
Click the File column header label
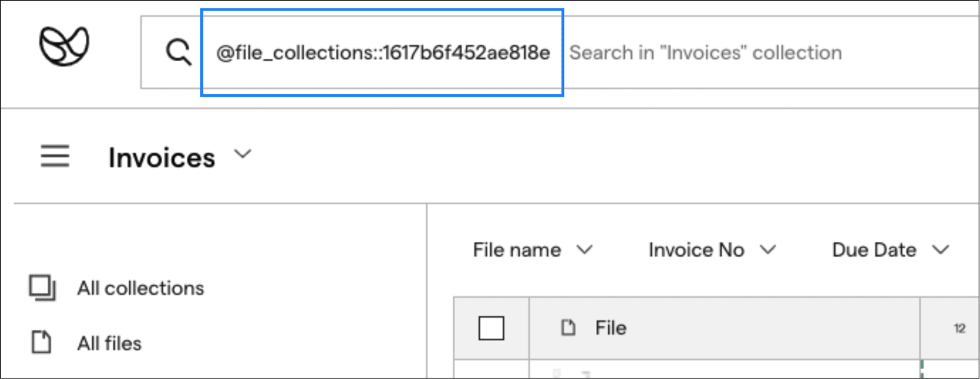(x=611, y=328)
